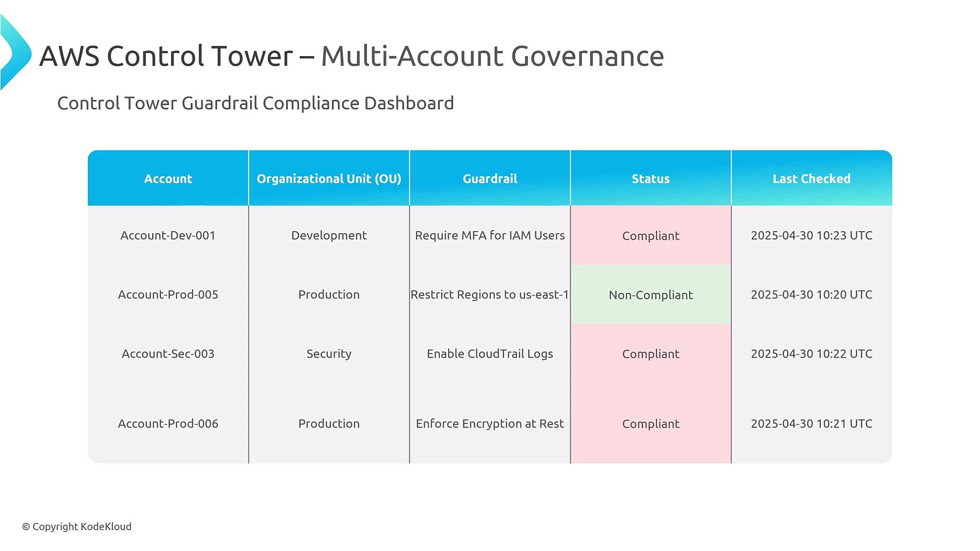Image resolution: width=980 pixels, height=551 pixels.
Task: Select timestamp 2025-04-30 10:23 UTC
Action: (x=812, y=235)
